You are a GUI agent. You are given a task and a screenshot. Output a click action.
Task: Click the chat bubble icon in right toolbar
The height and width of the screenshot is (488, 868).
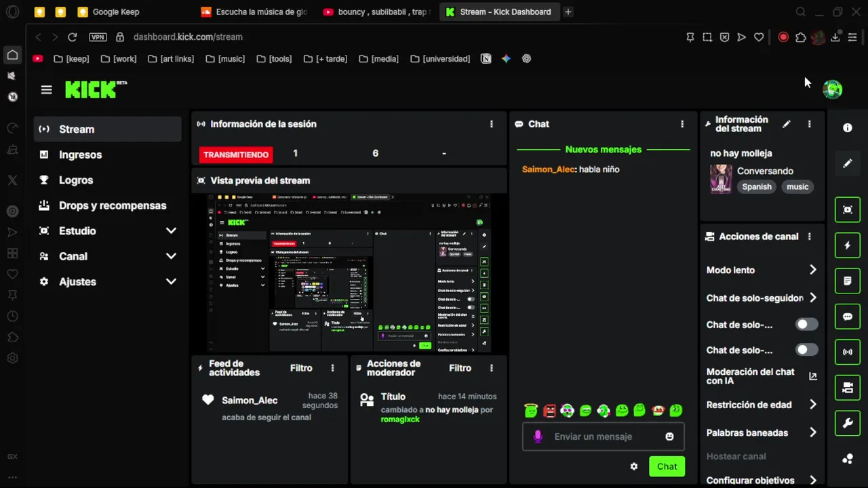pos(848,317)
